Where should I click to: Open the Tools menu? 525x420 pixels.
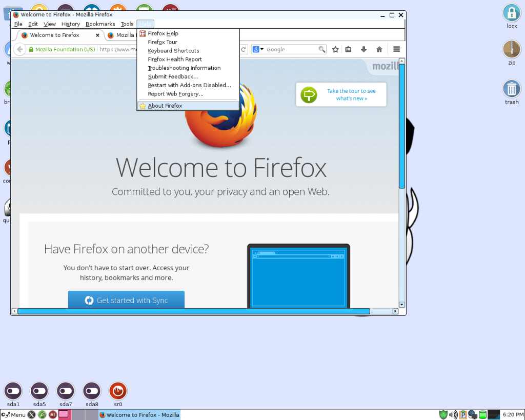[x=127, y=24]
